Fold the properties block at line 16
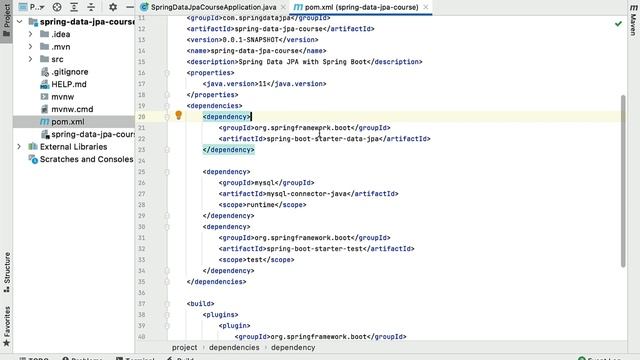The width and height of the screenshot is (640, 360). coord(167,73)
